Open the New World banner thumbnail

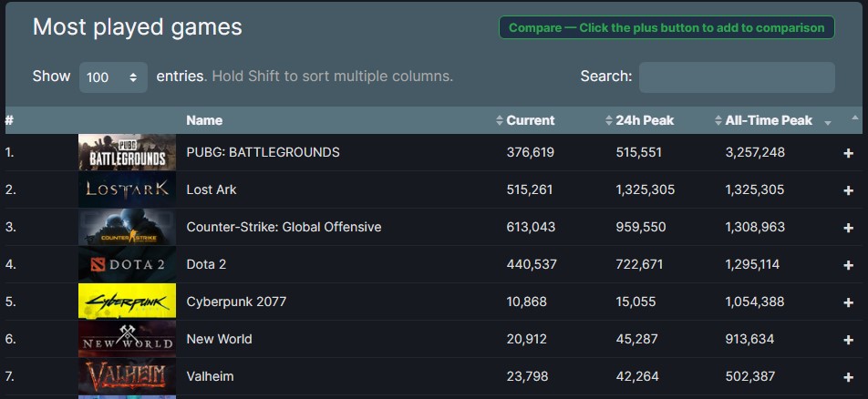tap(127, 339)
